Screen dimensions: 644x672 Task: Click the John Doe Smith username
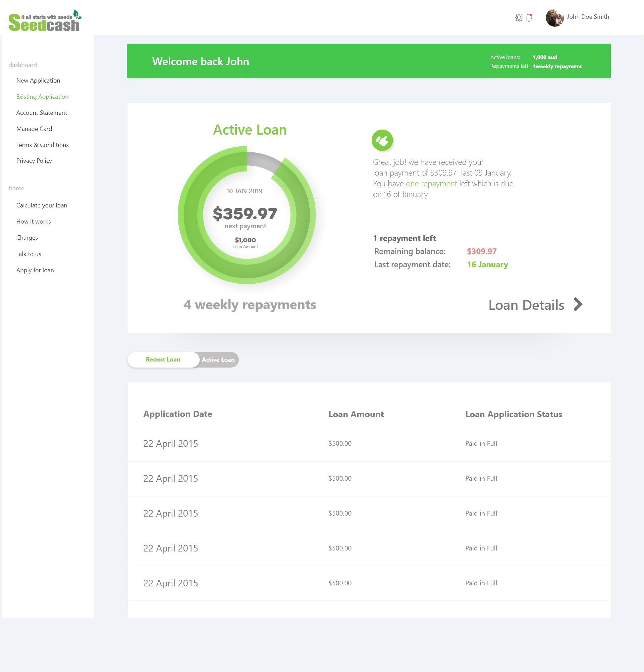(x=588, y=17)
